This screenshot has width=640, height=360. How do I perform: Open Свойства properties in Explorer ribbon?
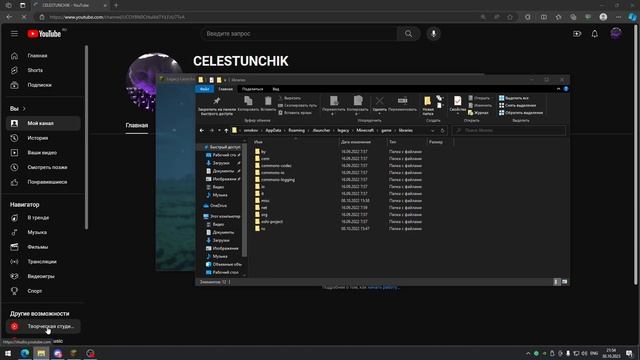[x=458, y=104]
